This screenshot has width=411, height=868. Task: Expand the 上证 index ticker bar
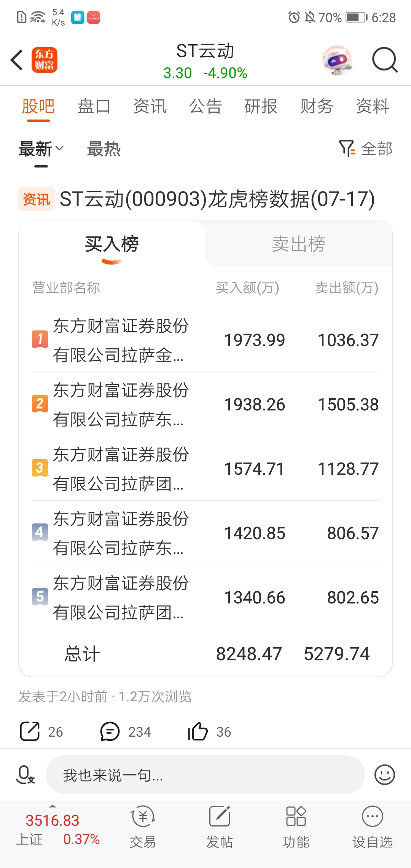coord(58,830)
